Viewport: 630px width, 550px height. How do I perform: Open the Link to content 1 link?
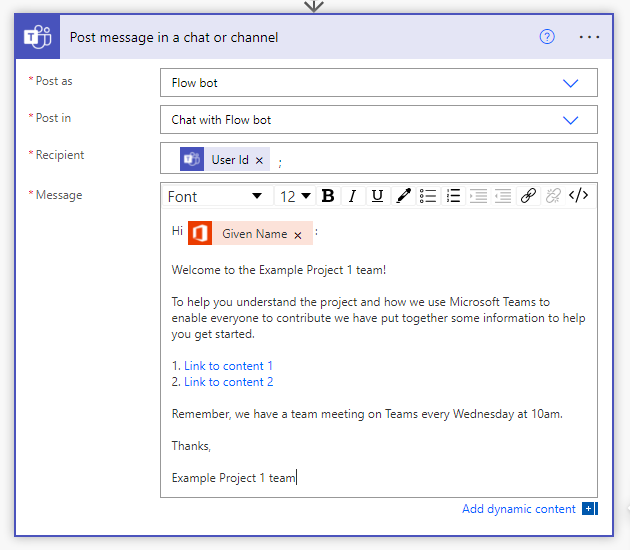[x=228, y=366]
